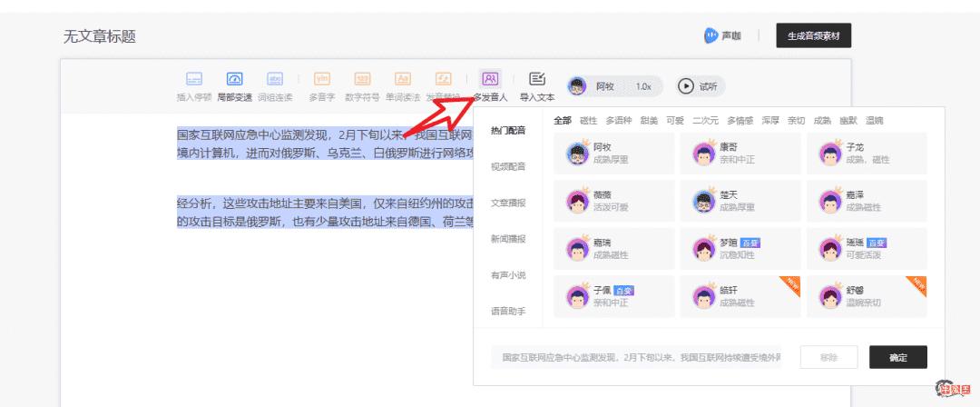Choose the 皓轩 voice avatar

tap(704, 296)
